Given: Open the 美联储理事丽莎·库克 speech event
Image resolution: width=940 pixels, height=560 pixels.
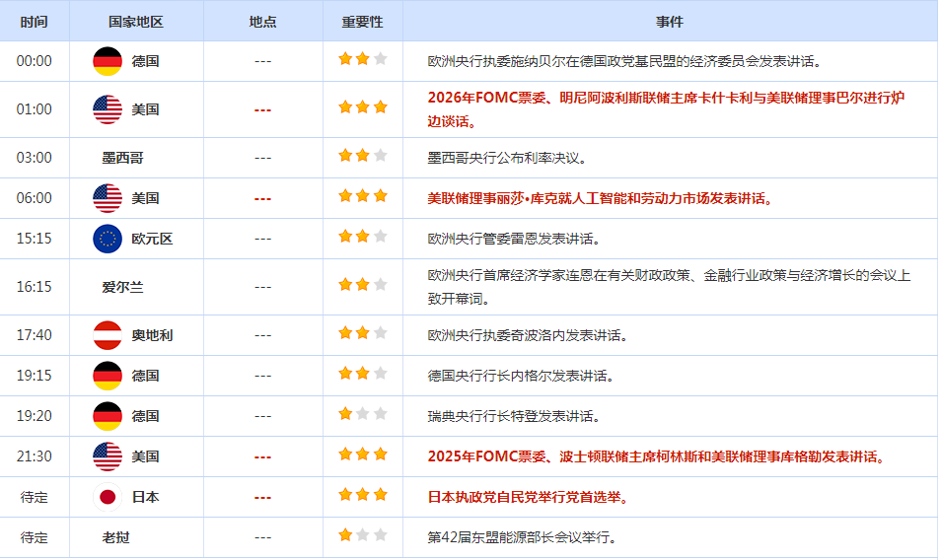Looking at the screenshot, I should [x=599, y=198].
